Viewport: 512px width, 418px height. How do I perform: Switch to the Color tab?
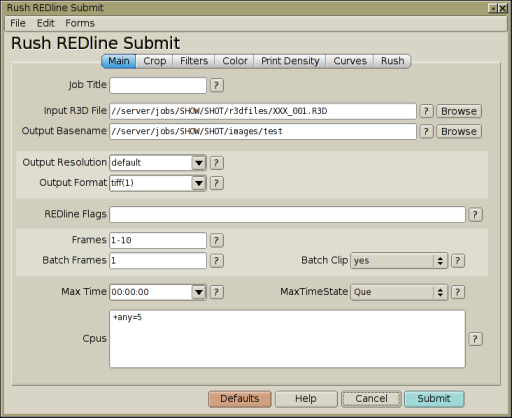click(x=235, y=61)
